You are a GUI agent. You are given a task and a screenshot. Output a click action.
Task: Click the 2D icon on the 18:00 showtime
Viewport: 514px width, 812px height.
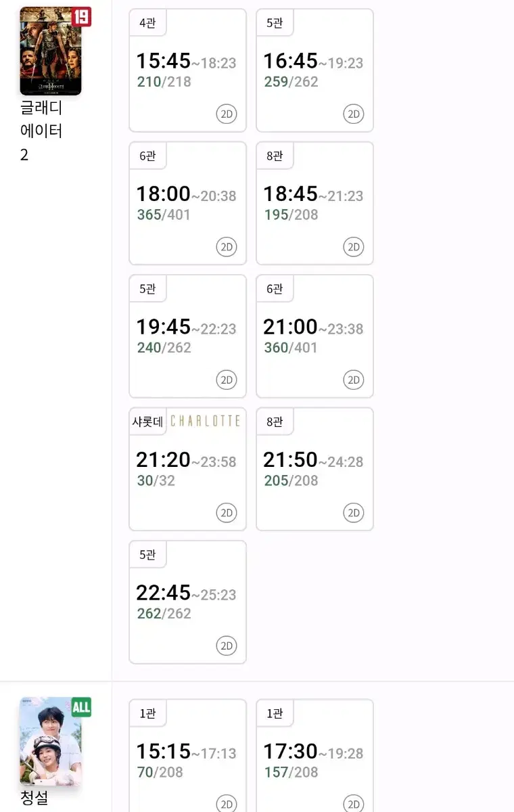click(227, 247)
